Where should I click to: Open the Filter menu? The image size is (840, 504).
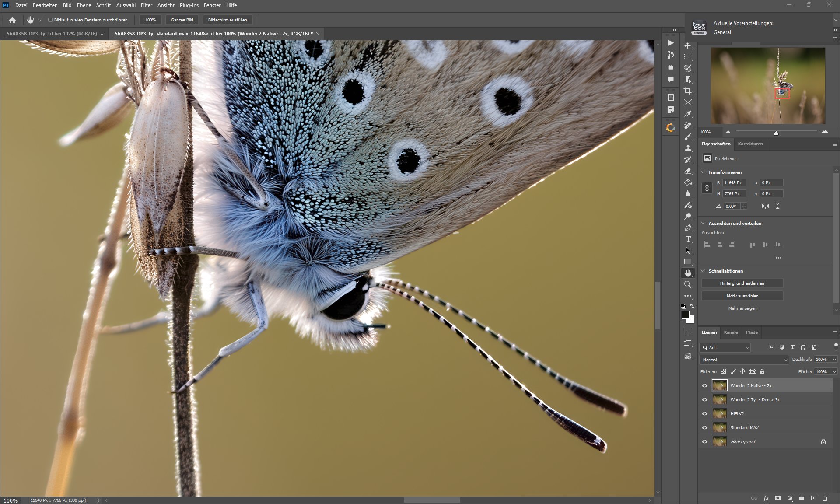pos(146,5)
